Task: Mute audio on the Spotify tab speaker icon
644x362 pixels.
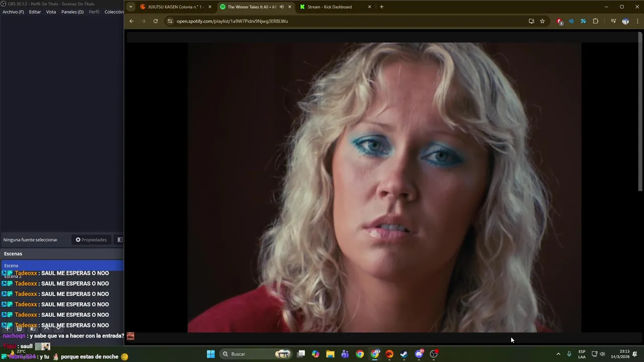Action: pyautogui.click(x=282, y=7)
